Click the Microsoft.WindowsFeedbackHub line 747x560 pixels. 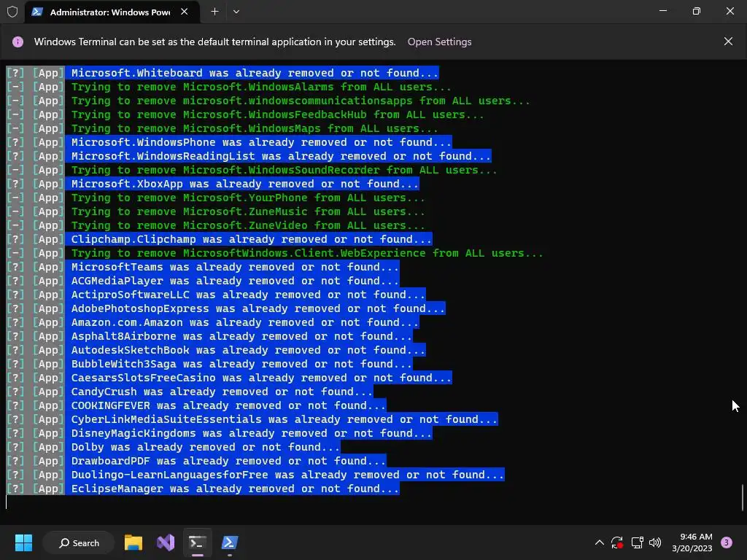tap(245, 114)
